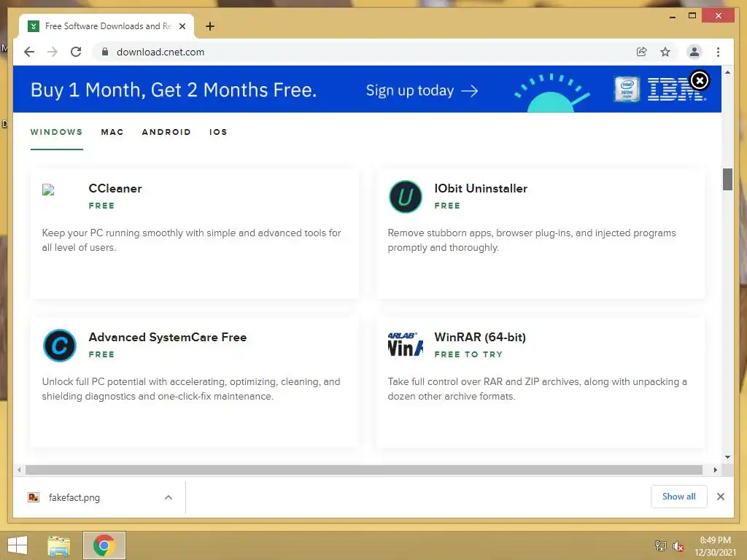Select the Windows platform tab
This screenshot has width=747, height=560.
[x=57, y=132]
